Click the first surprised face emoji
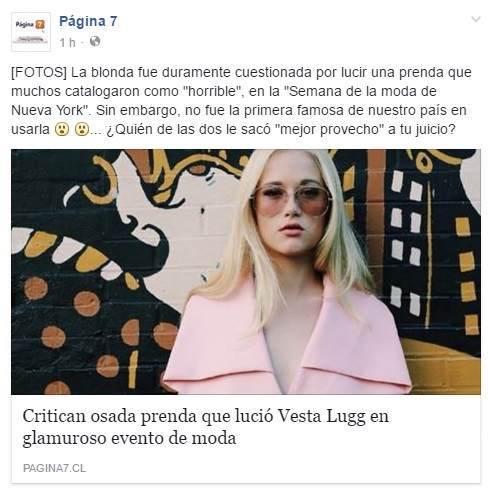This screenshot has height=492, width=488. 62,129
